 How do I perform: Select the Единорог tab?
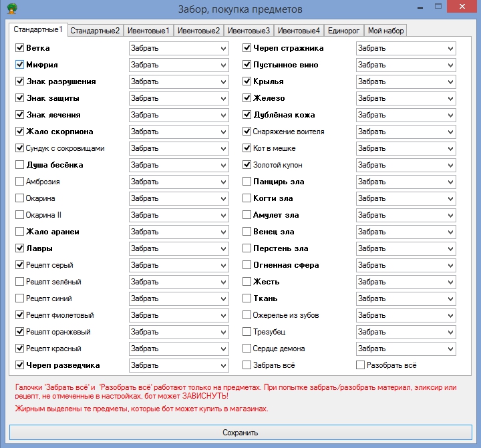345,31
